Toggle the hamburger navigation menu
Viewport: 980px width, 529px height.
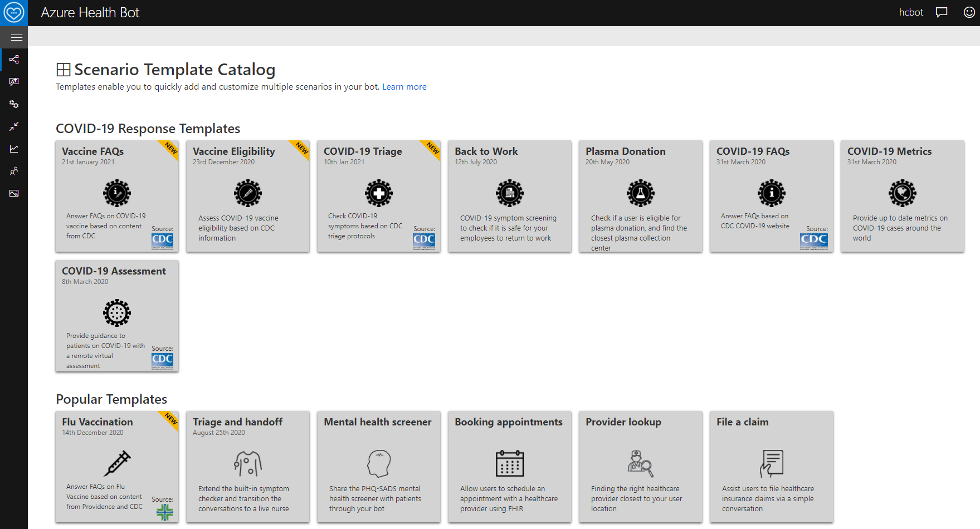click(16, 37)
